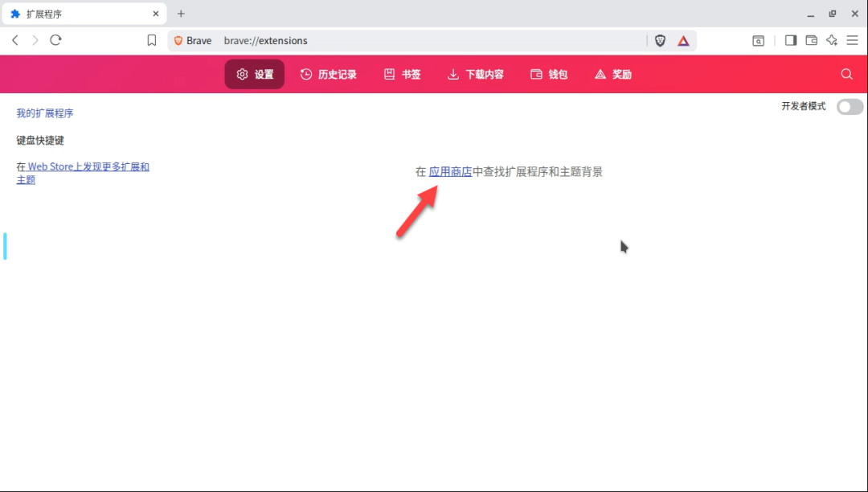Viewport: 868px width, 492px height.
Task: Close the 扩展程序 tab
Action: point(156,14)
